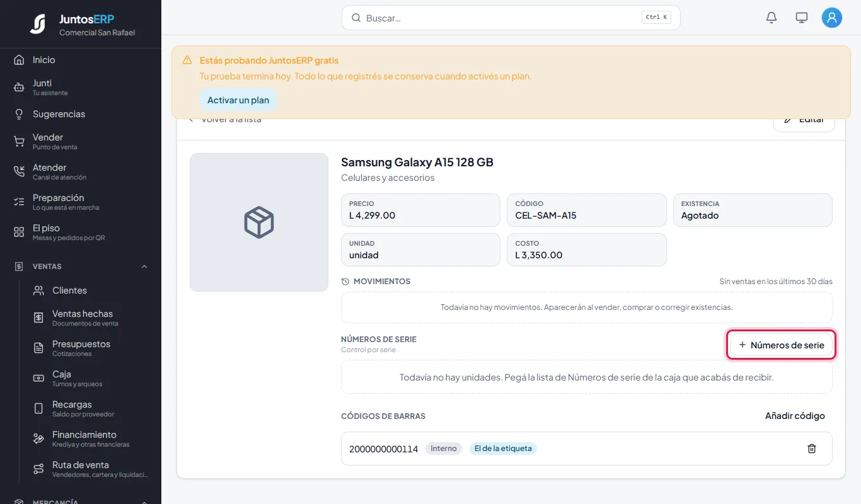
Task: Open the user profile avatar
Action: [832, 18]
